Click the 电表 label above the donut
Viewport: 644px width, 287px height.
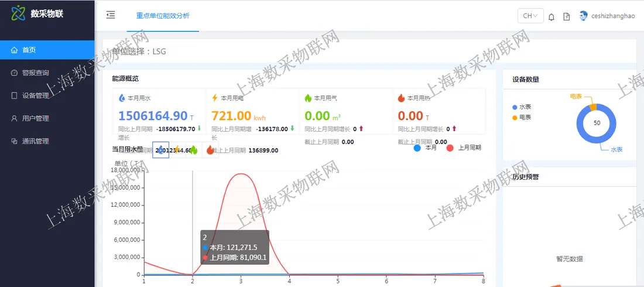coord(576,96)
